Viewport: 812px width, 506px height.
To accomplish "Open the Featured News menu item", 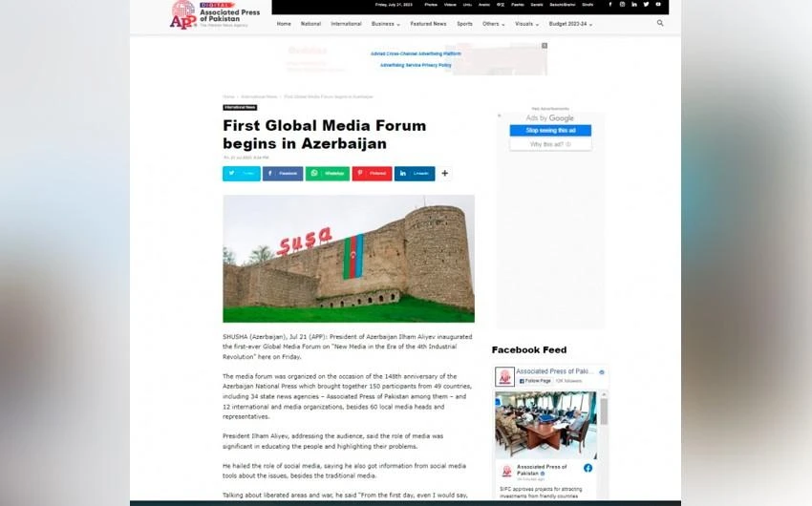I will [428, 24].
